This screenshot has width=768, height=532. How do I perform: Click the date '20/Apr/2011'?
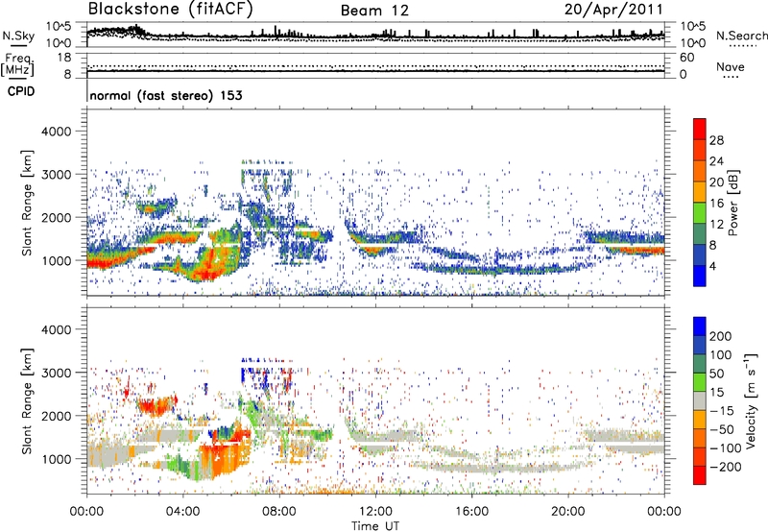(613, 10)
